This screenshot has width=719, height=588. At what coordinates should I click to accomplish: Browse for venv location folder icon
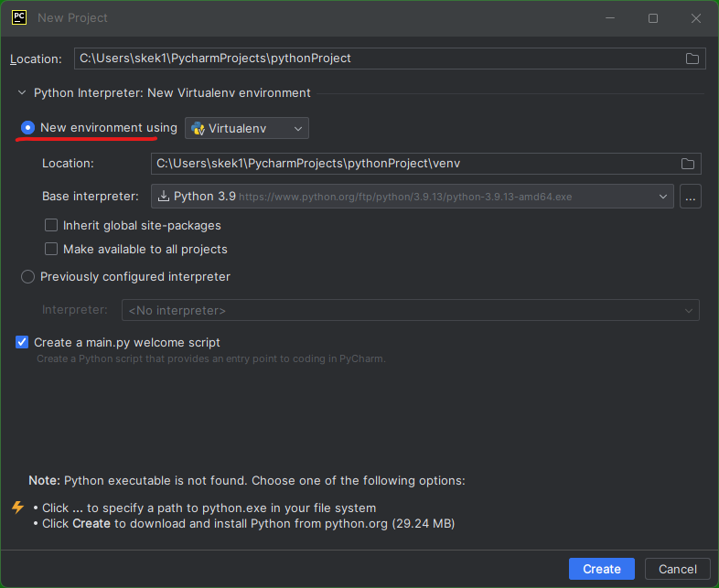point(687,164)
